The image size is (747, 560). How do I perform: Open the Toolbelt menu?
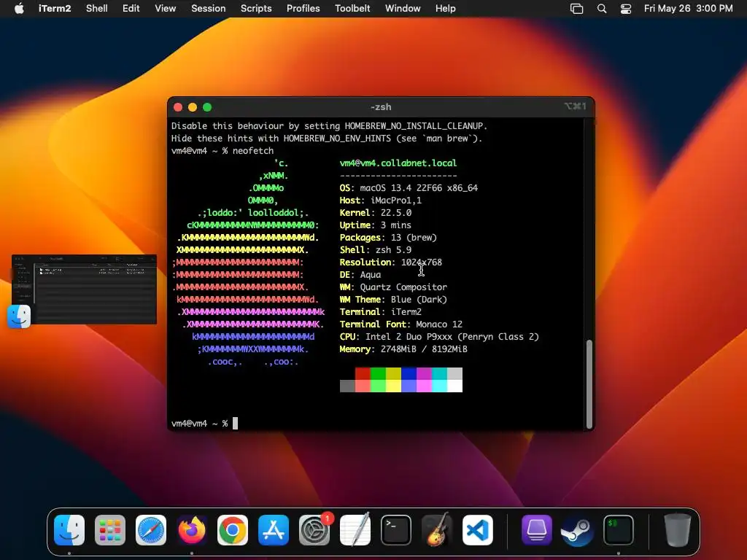(352, 9)
